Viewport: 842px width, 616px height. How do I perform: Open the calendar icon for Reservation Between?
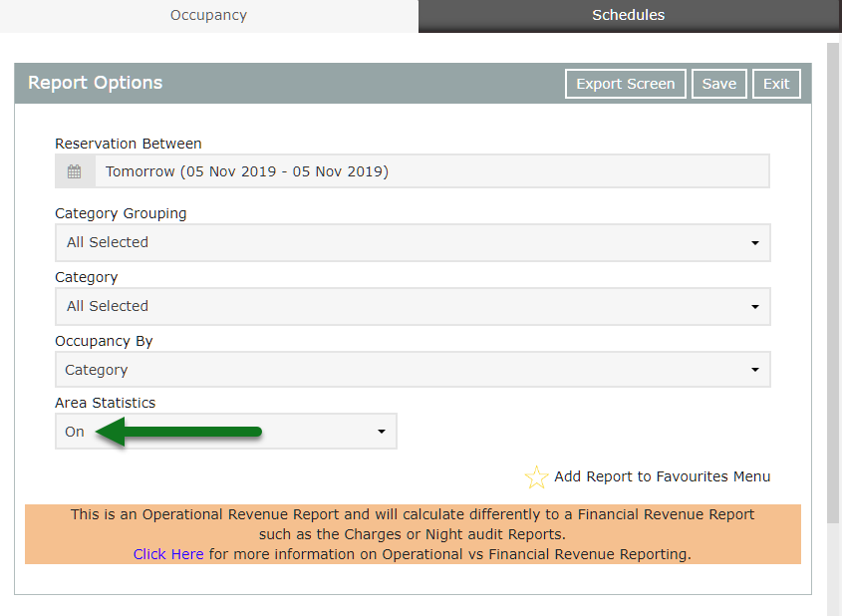coord(74,171)
